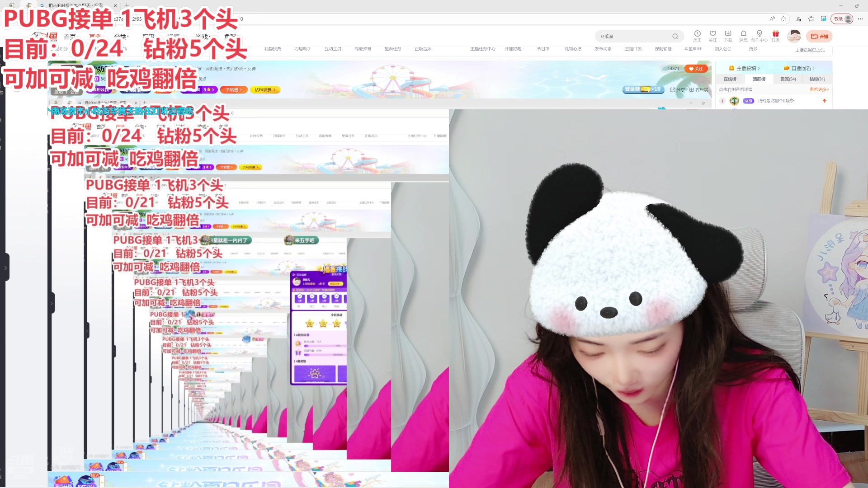Open browser settings and more menu
The height and width of the screenshot is (488, 868).
tap(860, 19)
